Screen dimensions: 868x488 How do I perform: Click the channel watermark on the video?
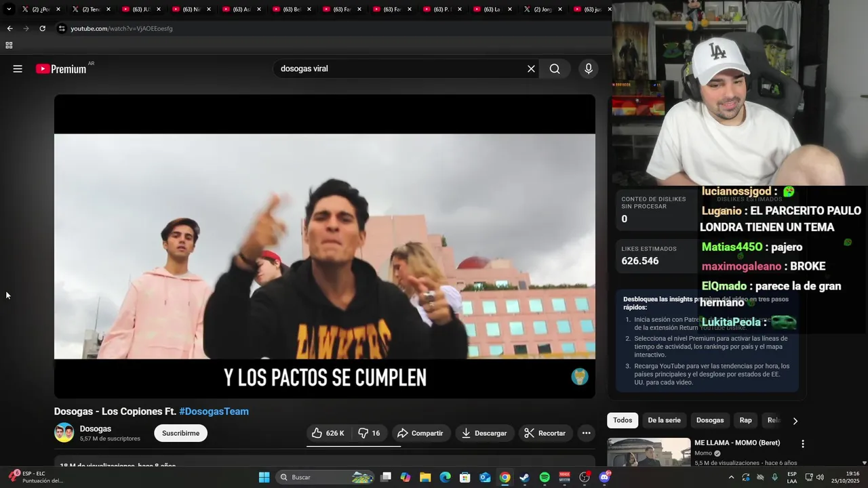pyautogui.click(x=580, y=377)
